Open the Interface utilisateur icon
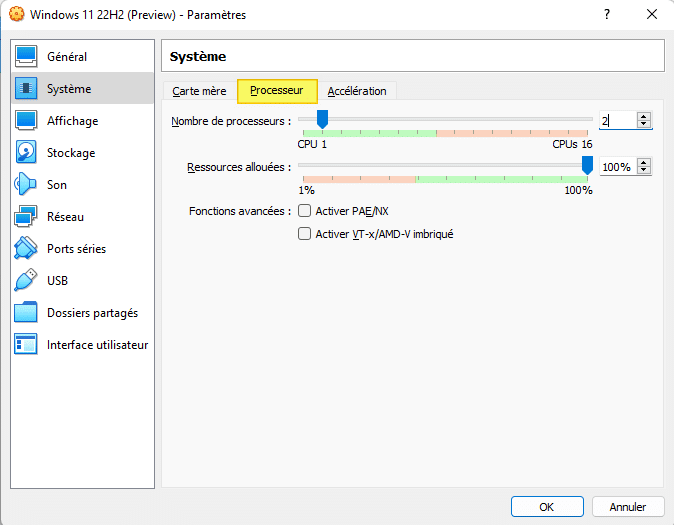The width and height of the screenshot is (674, 525). pos(26,345)
